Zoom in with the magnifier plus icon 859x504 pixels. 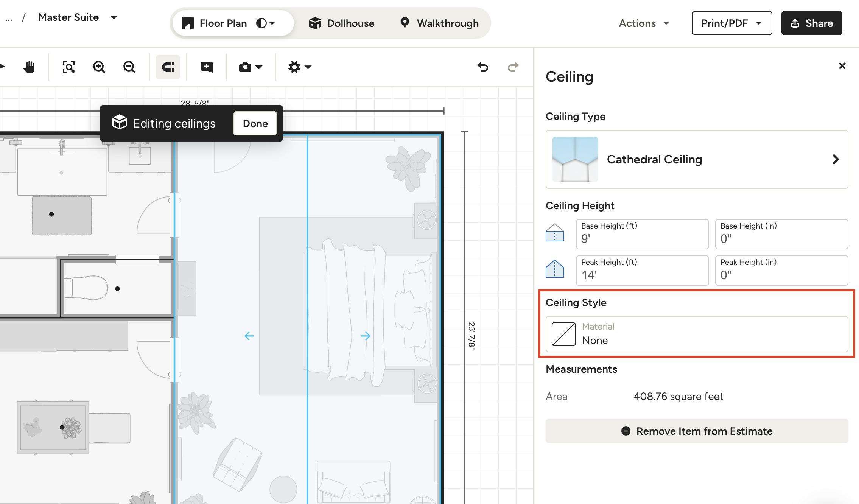[99, 67]
